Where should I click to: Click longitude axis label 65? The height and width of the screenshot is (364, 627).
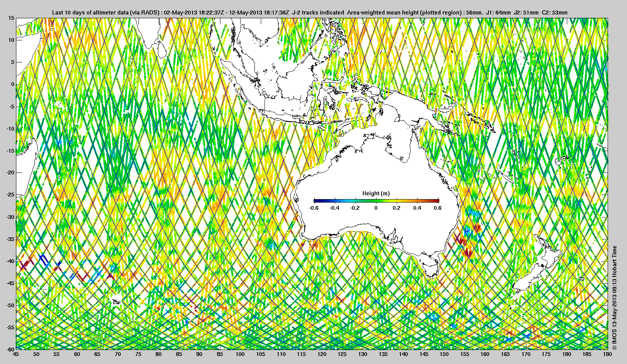[x=97, y=354]
